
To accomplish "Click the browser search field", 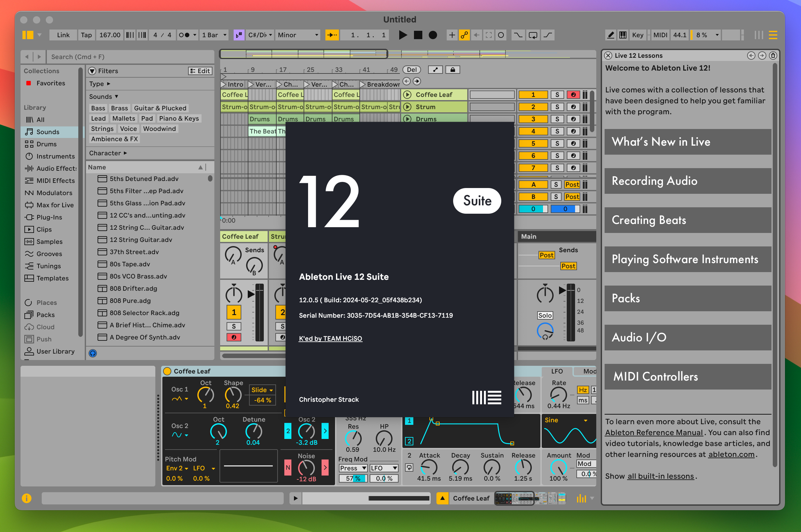I will coord(130,57).
